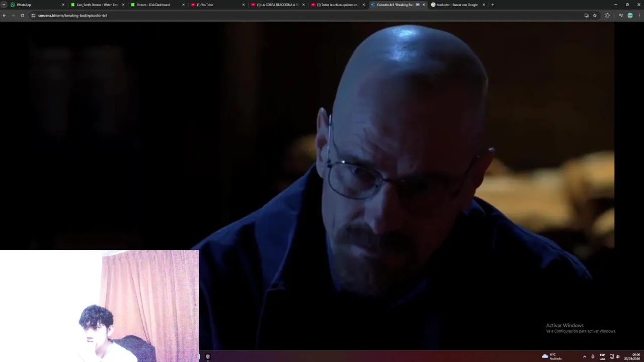Open the tab search dropdown arrow
Image resolution: width=644 pixels, height=362 pixels.
4,5
